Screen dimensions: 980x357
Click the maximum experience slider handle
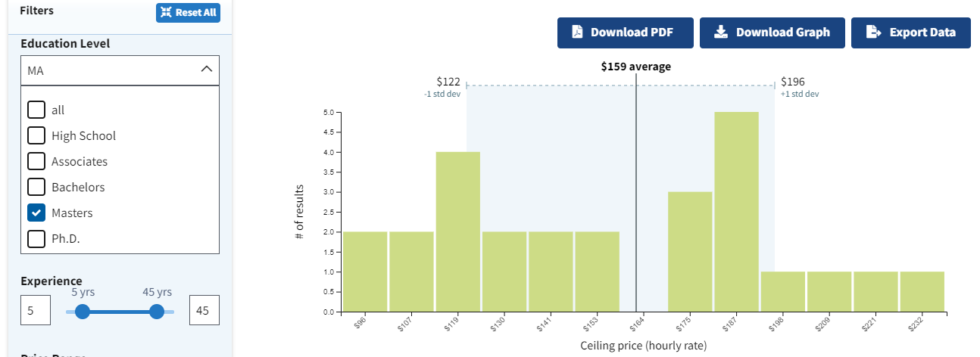[157, 312]
